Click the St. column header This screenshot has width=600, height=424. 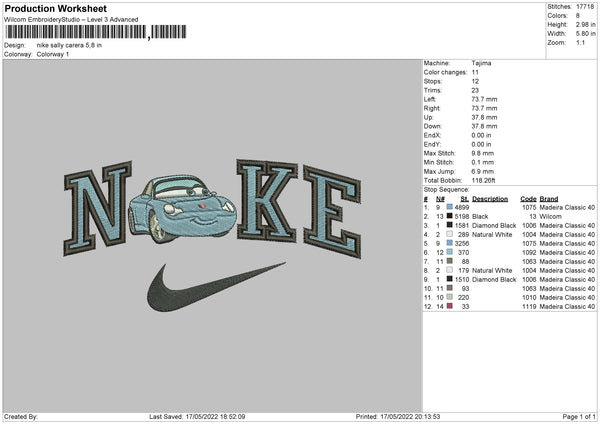[465, 199]
